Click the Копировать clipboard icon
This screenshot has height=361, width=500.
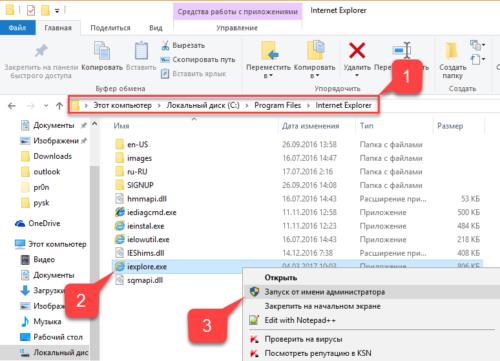[x=102, y=51]
